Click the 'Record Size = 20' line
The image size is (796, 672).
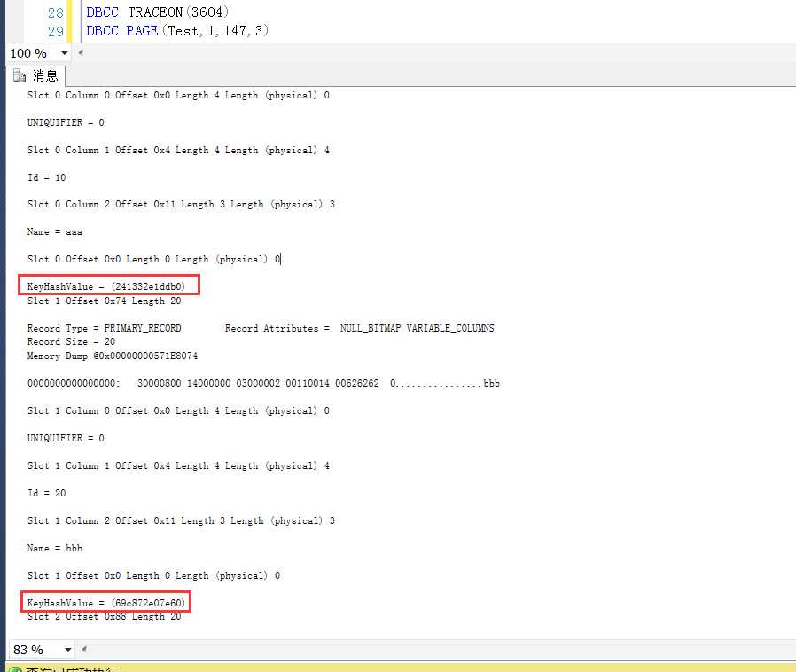click(x=71, y=341)
